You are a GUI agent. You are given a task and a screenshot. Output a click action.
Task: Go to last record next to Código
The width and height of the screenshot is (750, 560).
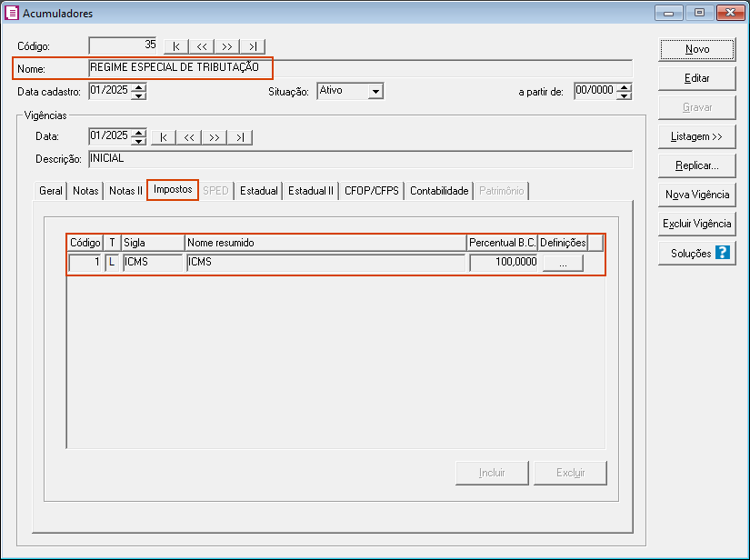252,46
